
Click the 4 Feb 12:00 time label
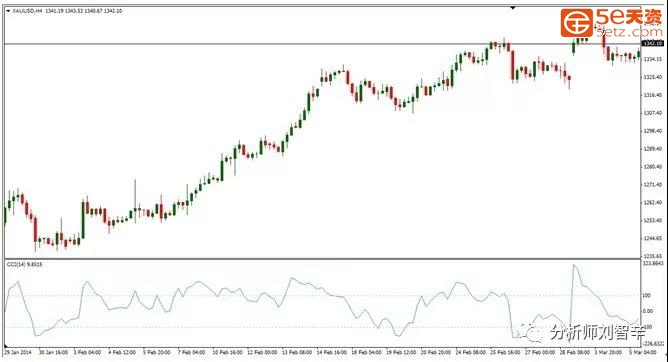[x=122, y=353]
